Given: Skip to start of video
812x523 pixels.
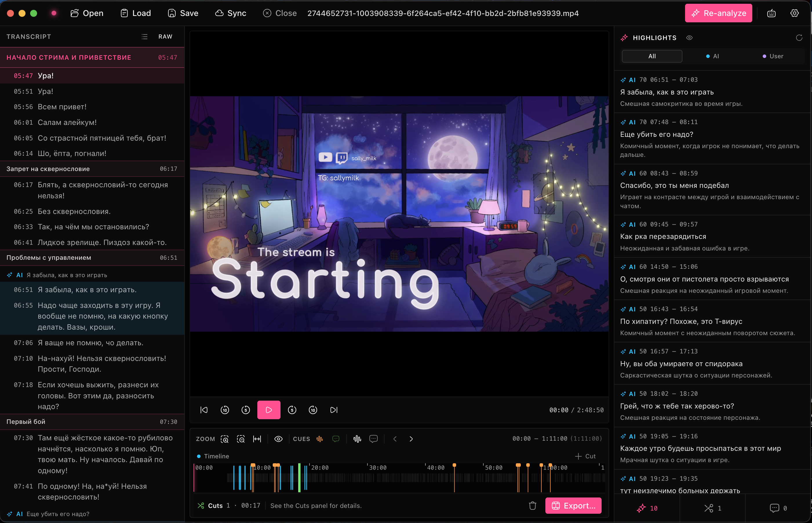Looking at the screenshot, I should (x=204, y=410).
